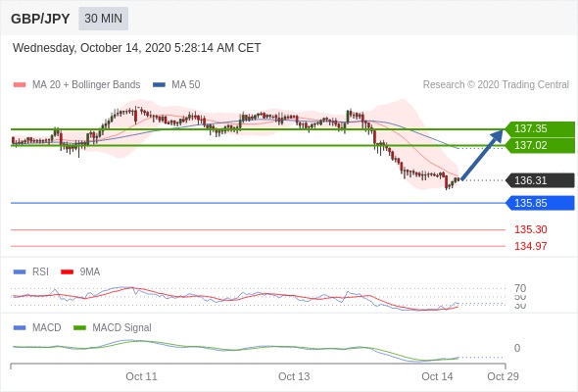Select the black 136.31 current price tag
The height and width of the screenshot is (392, 578).
[540, 180]
